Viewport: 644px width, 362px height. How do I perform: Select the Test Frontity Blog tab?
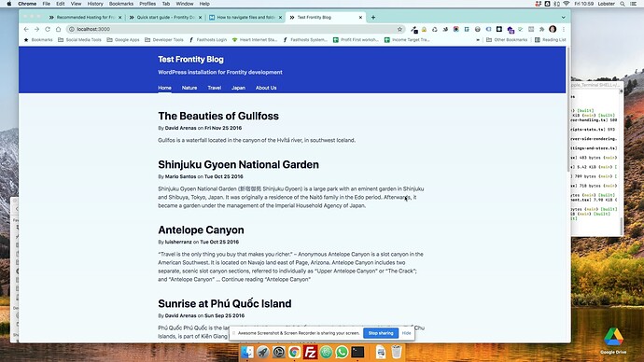tap(326, 17)
